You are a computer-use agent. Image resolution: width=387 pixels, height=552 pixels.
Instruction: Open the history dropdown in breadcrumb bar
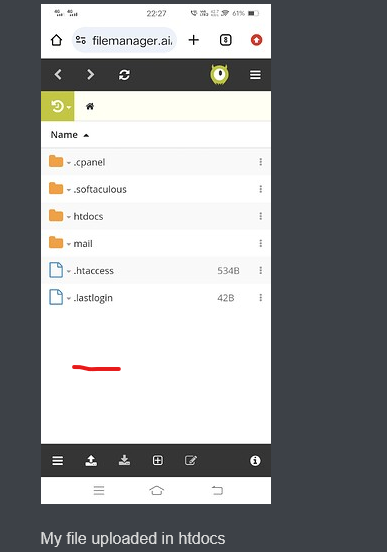(58, 106)
